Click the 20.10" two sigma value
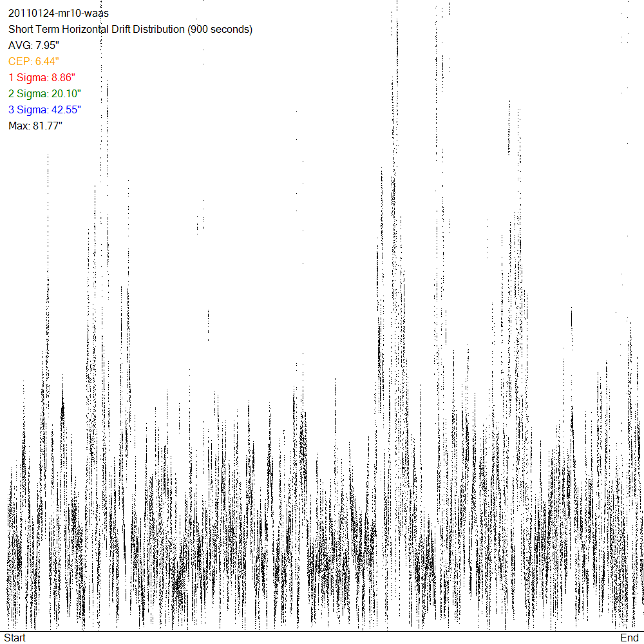644x644 pixels. (x=66, y=93)
